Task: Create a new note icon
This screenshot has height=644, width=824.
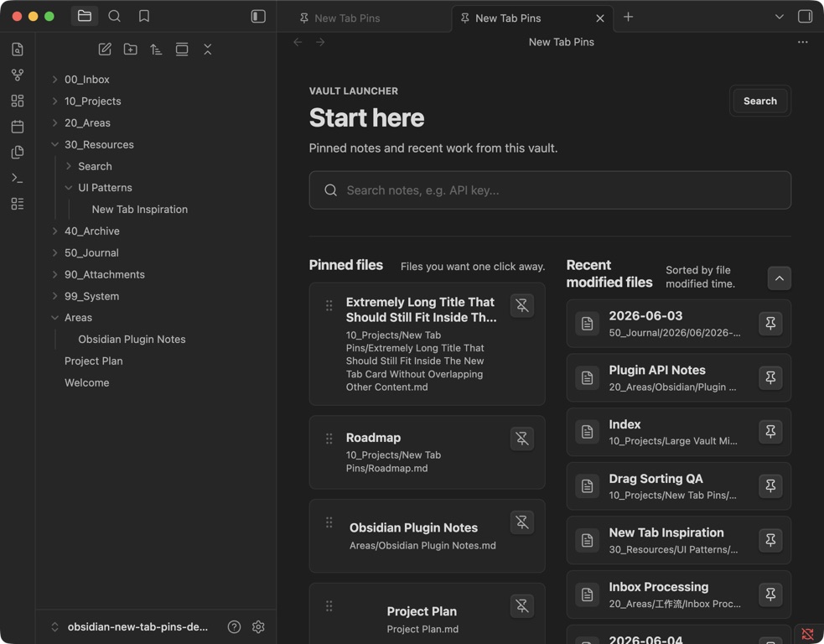Action: (x=105, y=49)
